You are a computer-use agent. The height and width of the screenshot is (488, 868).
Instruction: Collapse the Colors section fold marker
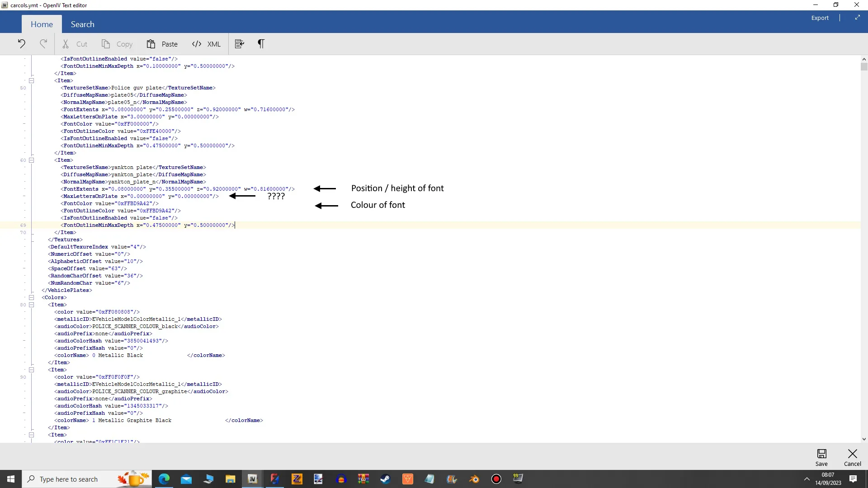click(x=32, y=297)
